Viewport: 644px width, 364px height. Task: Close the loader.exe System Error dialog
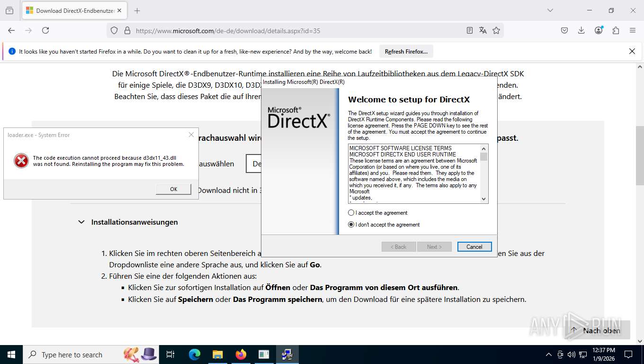(x=191, y=135)
